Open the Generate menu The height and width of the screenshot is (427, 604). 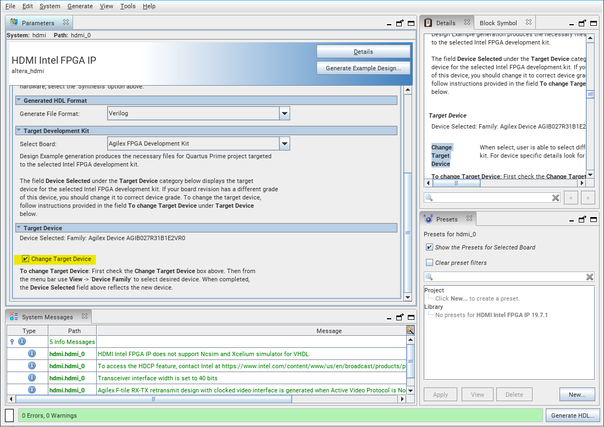(x=80, y=6)
